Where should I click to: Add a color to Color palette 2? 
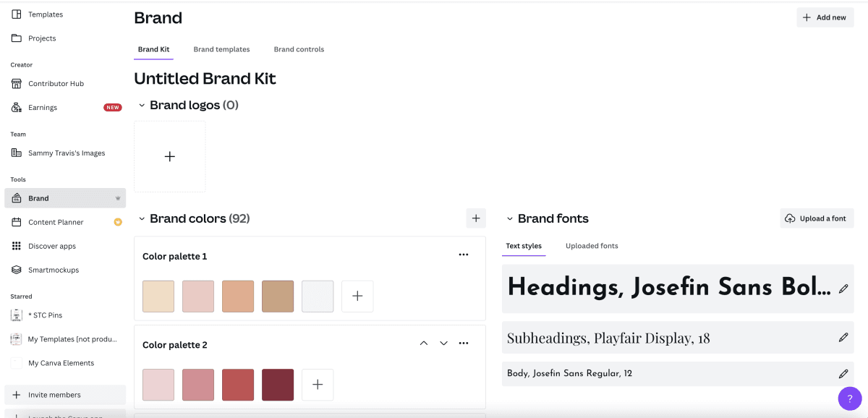(x=318, y=385)
